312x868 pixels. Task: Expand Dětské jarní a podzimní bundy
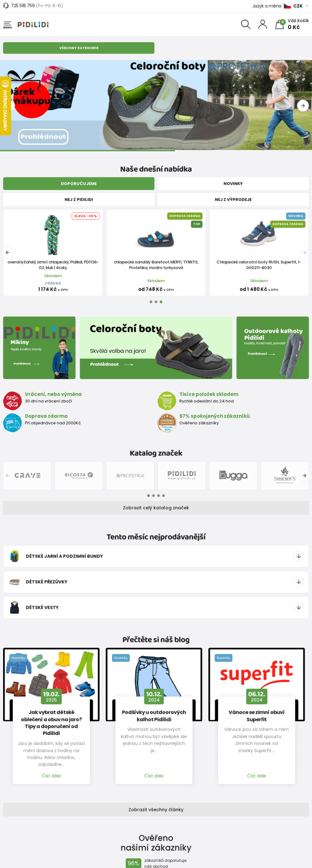[x=156, y=556]
